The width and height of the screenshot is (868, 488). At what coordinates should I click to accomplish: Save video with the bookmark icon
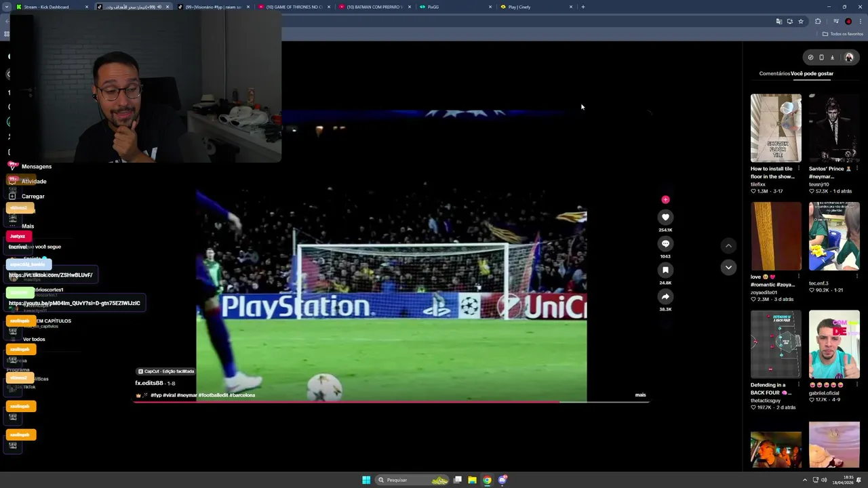(x=665, y=270)
